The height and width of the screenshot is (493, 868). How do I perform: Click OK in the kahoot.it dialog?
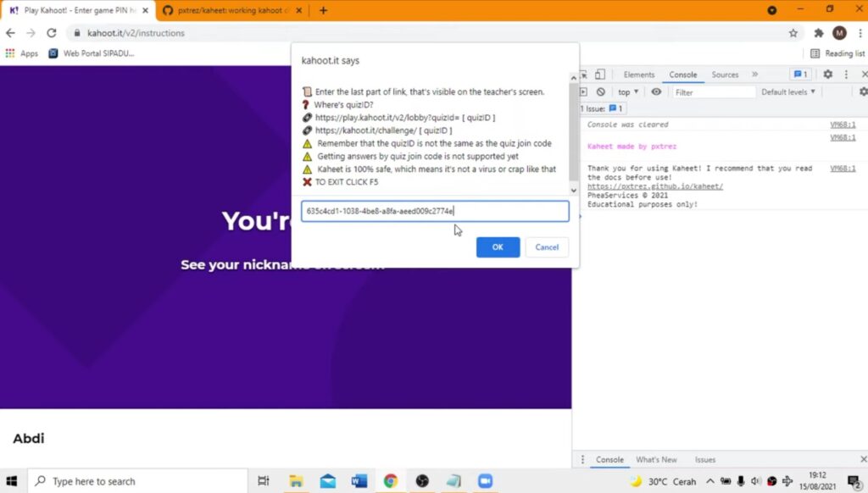pos(498,247)
